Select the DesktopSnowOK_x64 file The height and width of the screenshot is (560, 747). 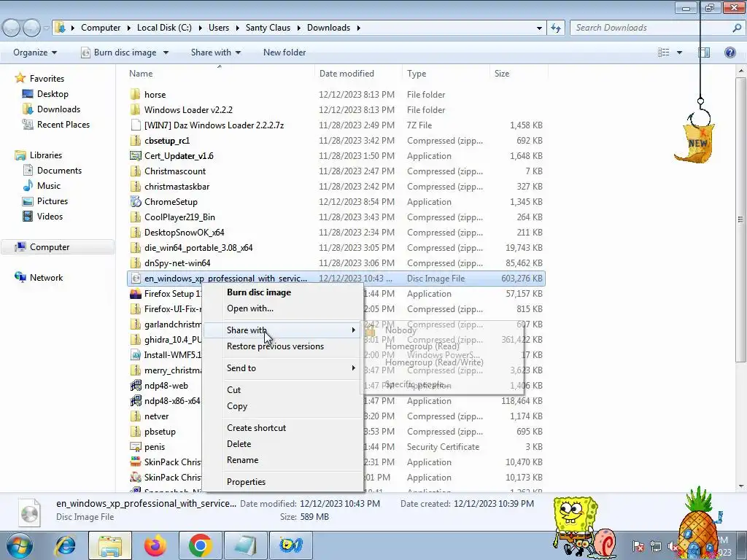[184, 233]
